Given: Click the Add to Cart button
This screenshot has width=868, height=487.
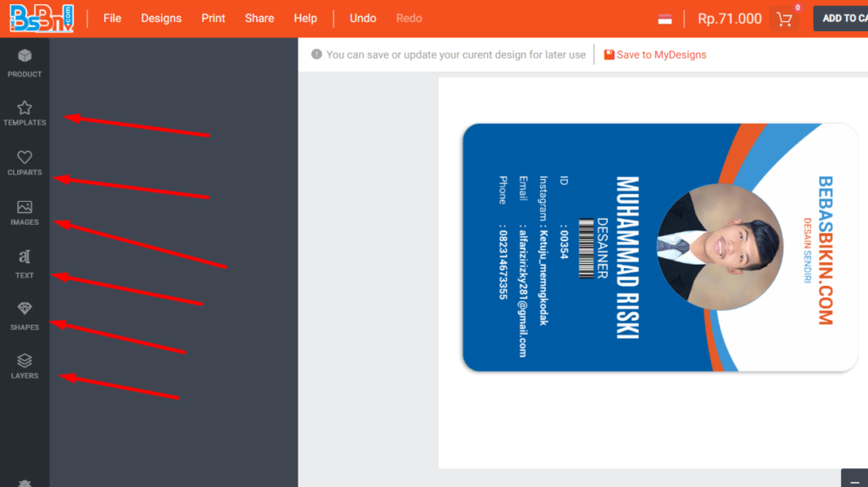Looking at the screenshot, I should coord(840,19).
